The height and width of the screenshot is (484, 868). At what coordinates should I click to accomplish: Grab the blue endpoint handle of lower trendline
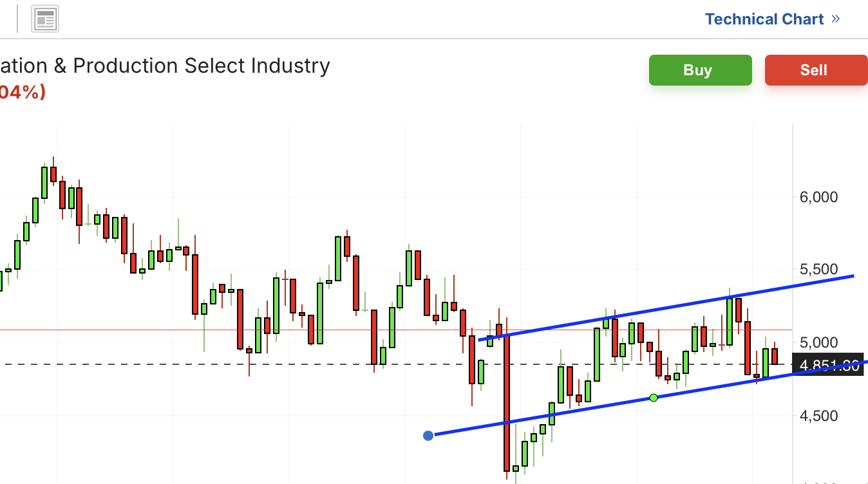428,436
